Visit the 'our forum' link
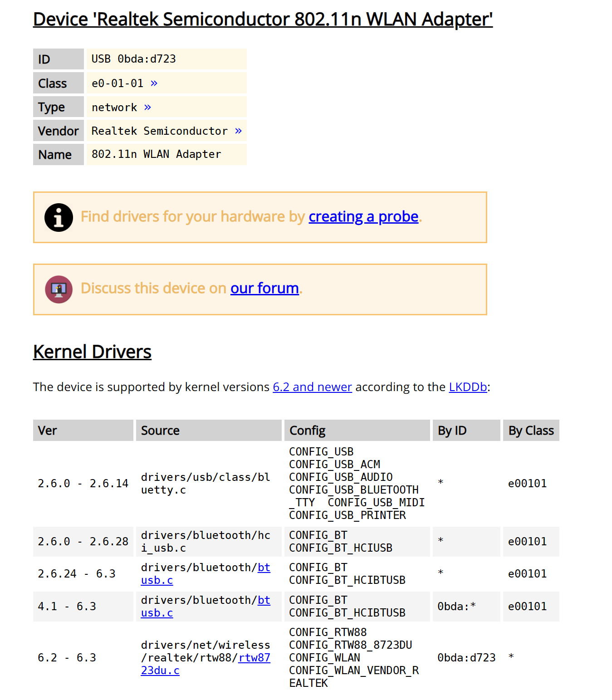 tap(264, 289)
